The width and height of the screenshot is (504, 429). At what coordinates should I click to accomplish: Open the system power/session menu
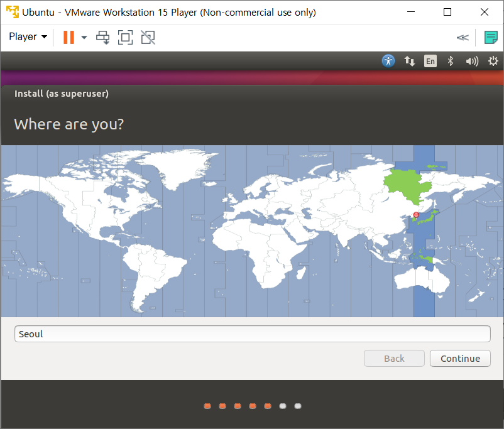[x=493, y=61]
